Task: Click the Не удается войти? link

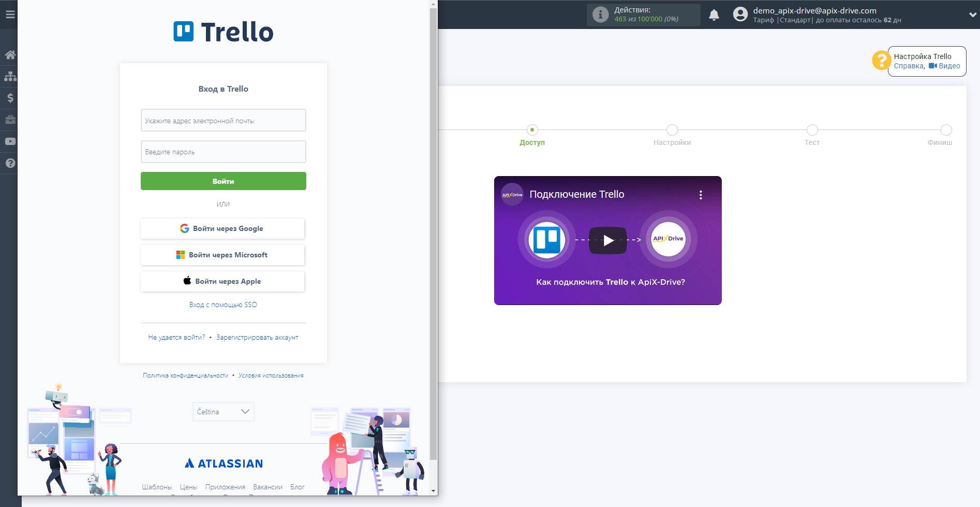Action: (176, 337)
